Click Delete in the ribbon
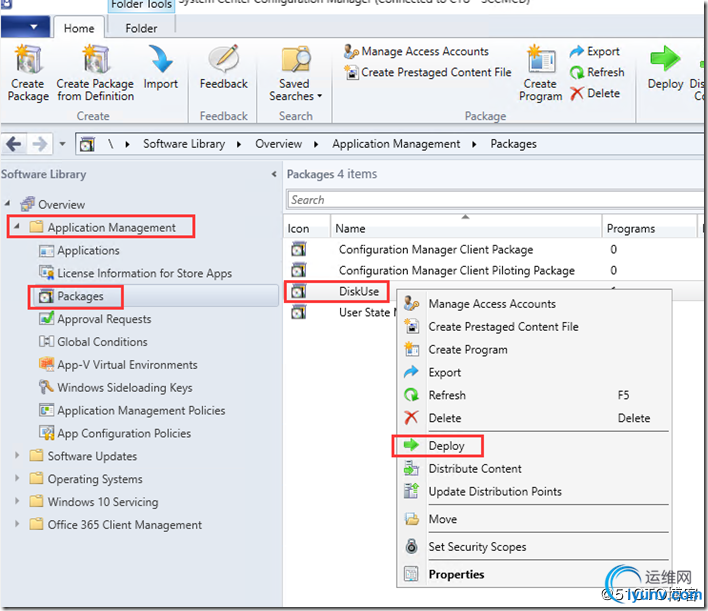Screen dimensions: 708x611 pos(595,93)
